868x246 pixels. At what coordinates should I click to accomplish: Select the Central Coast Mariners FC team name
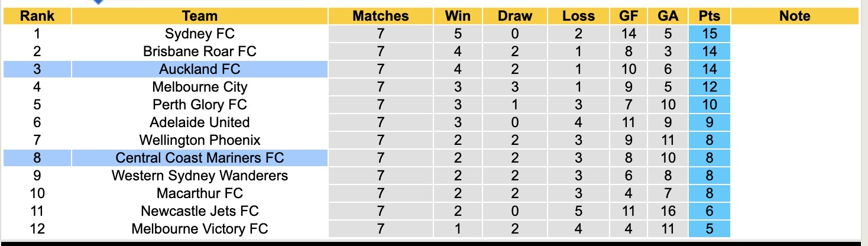pyautogui.click(x=200, y=158)
